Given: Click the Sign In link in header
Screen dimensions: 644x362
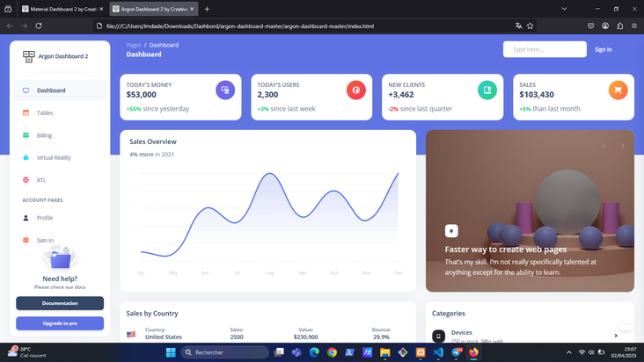Looking at the screenshot, I should [x=603, y=49].
